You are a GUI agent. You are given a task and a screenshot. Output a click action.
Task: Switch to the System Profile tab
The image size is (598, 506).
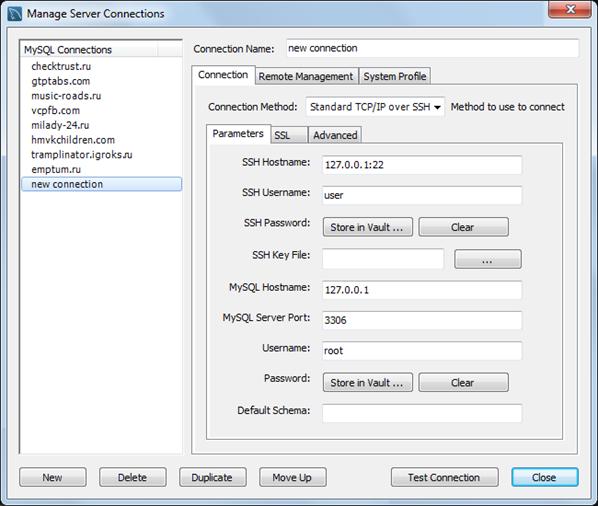click(x=395, y=76)
